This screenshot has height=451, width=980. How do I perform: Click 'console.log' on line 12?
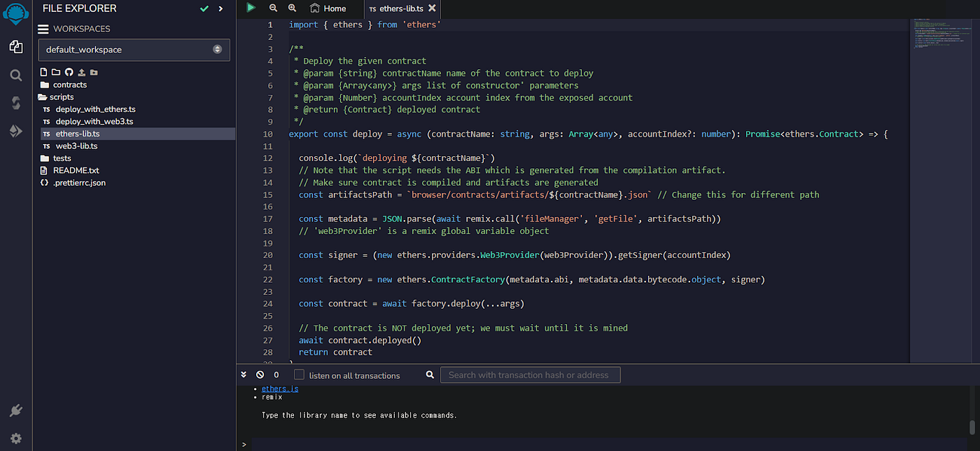click(x=326, y=158)
